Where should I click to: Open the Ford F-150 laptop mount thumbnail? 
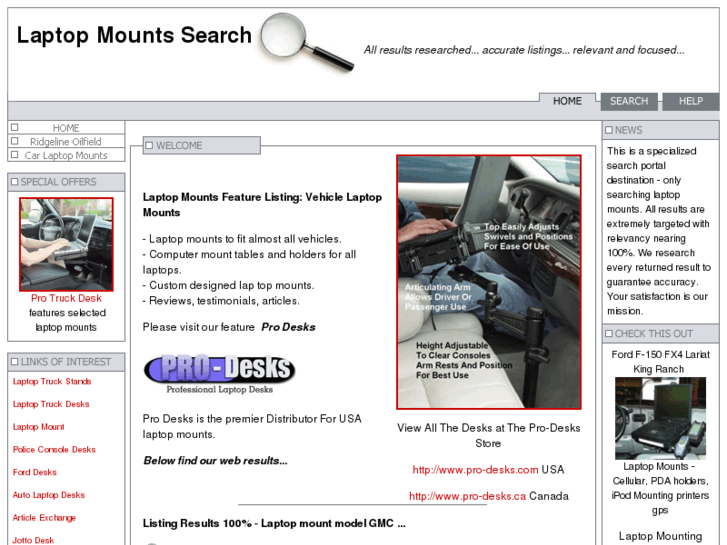pyautogui.click(x=660, y=418)
